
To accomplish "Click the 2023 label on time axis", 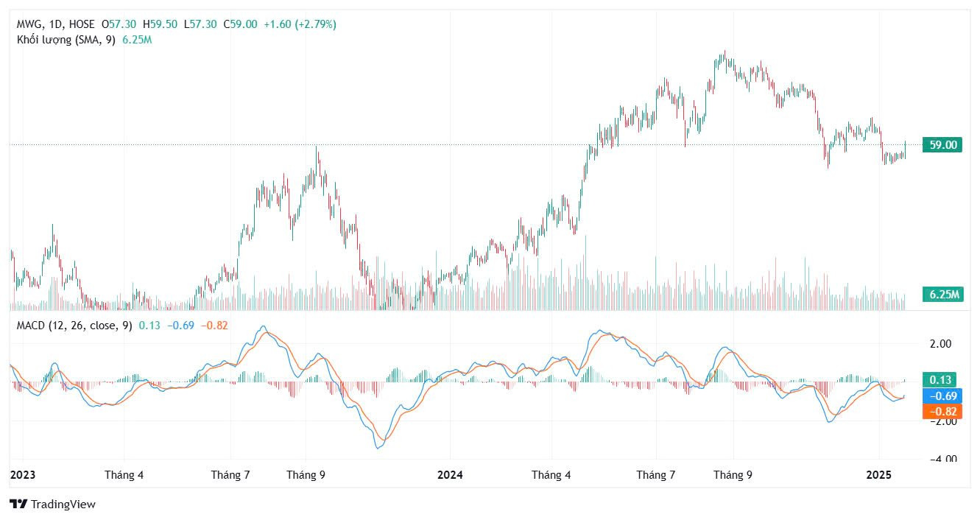I will coord(23,475).
